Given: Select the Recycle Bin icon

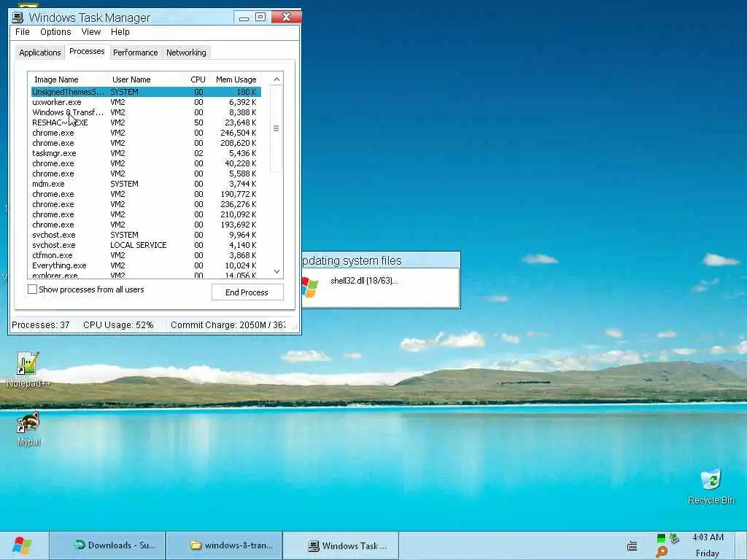Looking at the screenshot, I should pos(711,486).
